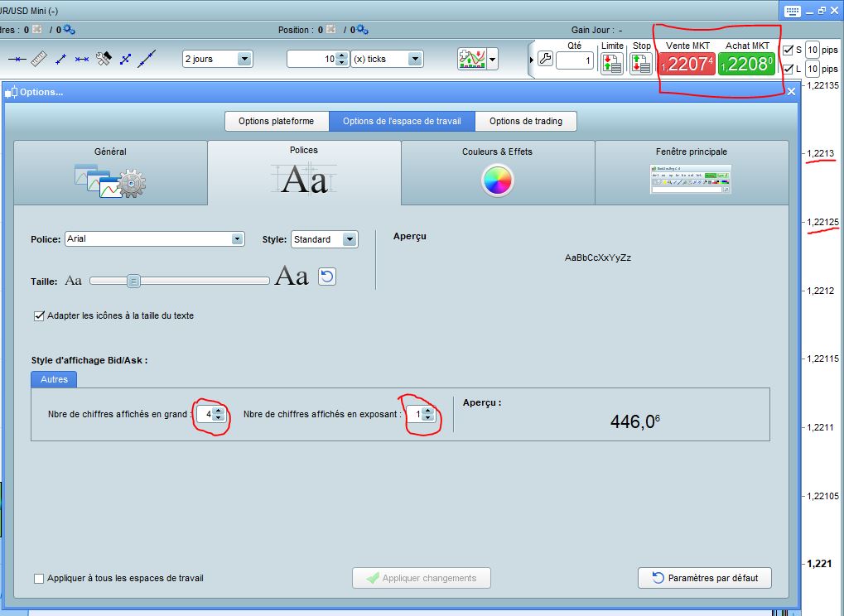Open gear settings next to Position count
The width and height of the screenshot is (844, 616).
click(x=362, y=29)
